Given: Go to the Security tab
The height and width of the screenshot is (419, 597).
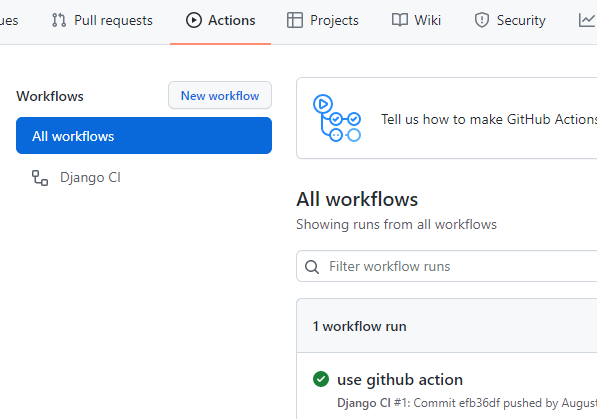Looking at the screenshot, I should pos(510,21).
